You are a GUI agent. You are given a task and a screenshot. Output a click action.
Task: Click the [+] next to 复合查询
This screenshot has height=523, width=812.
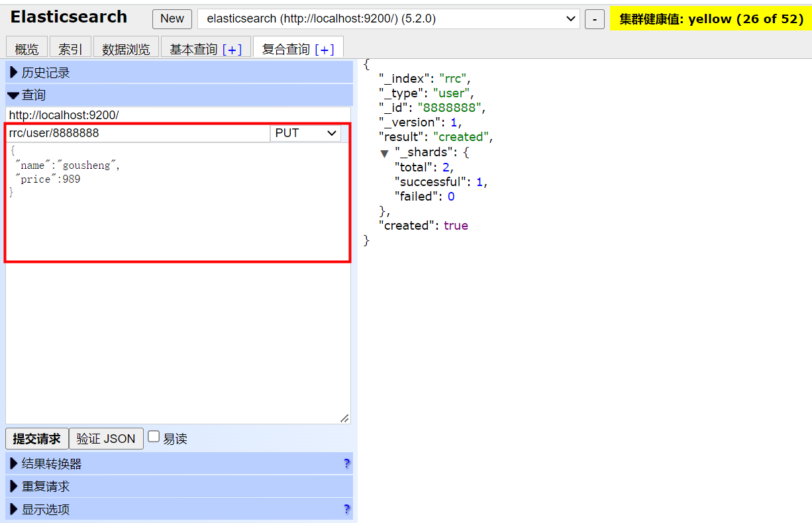pyautogui.click(x=325, y=49)
